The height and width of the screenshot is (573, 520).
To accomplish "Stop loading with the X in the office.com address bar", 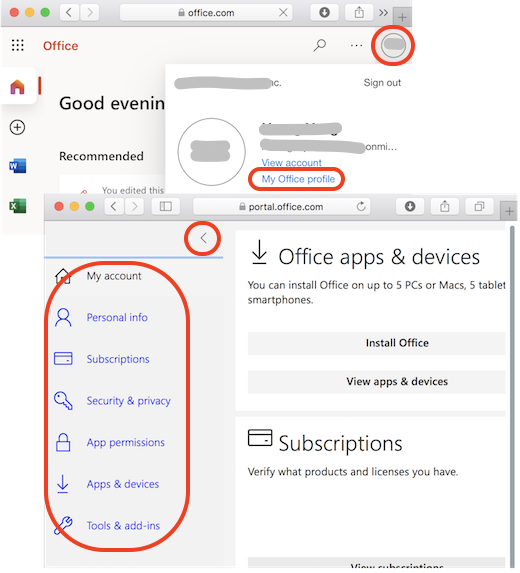I will coord(283,13).
